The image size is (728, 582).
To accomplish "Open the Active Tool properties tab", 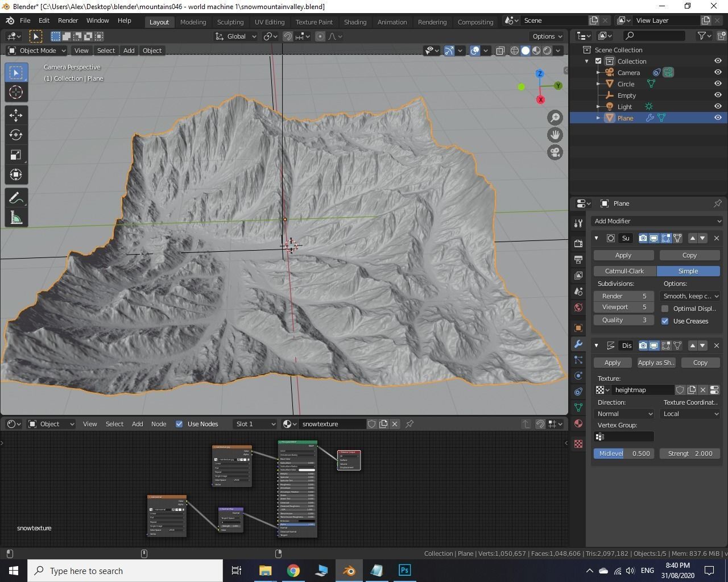I will coord(578,223).
